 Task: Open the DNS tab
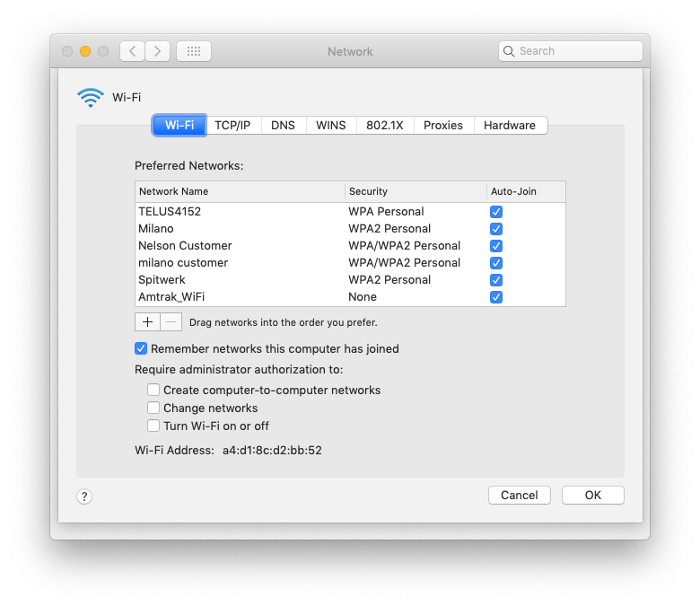pyautogui.click(x=283, y=125)
